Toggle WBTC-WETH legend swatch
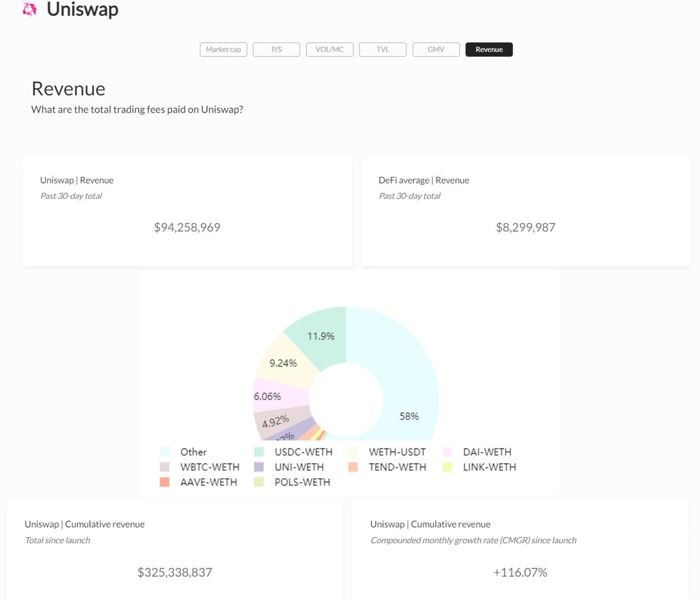Screen dimensions: 700x600 (165, 467)
